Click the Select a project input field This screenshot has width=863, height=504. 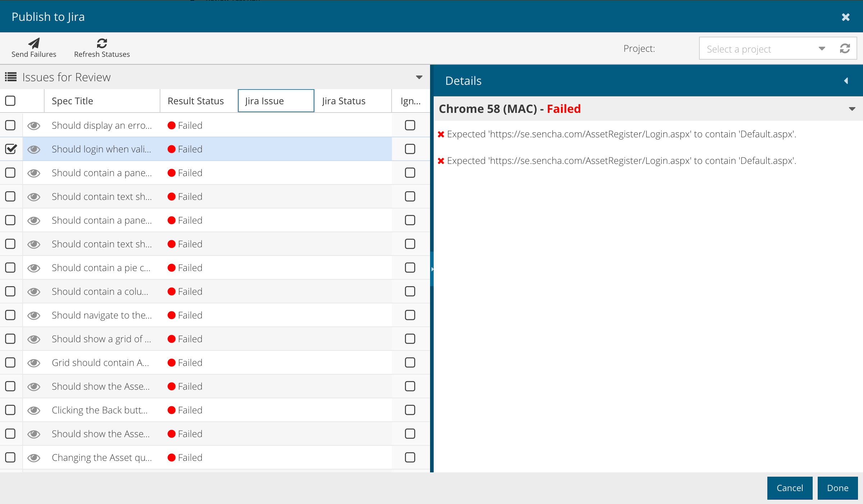click(x=755, y=48)
